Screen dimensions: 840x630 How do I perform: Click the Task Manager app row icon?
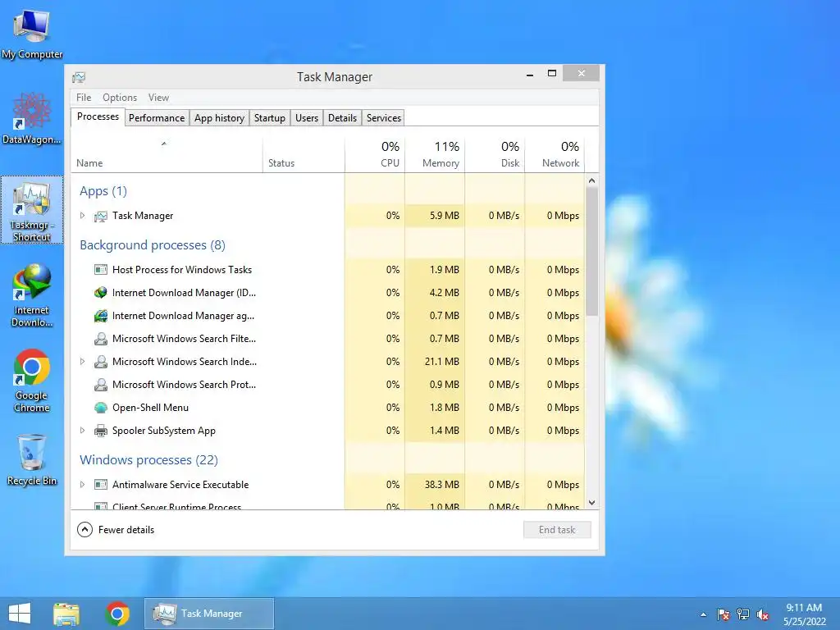(100, 216)
